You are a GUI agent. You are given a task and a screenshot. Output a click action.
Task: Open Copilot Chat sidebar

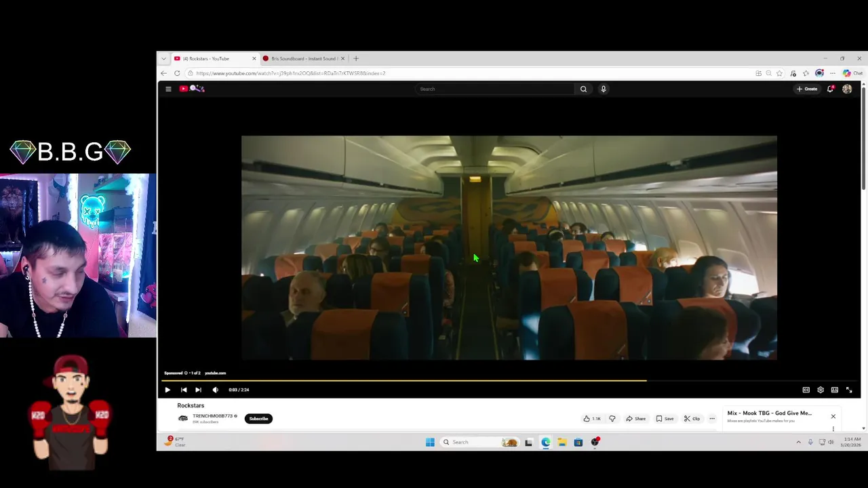(852, 73)
